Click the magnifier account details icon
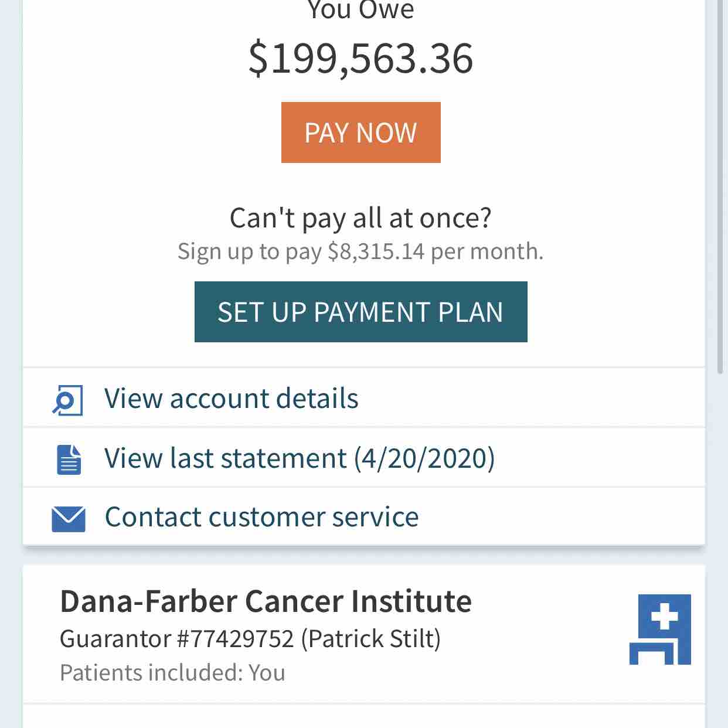The width and height of the screenshot is (728, 728). click(x=67, y=400)
